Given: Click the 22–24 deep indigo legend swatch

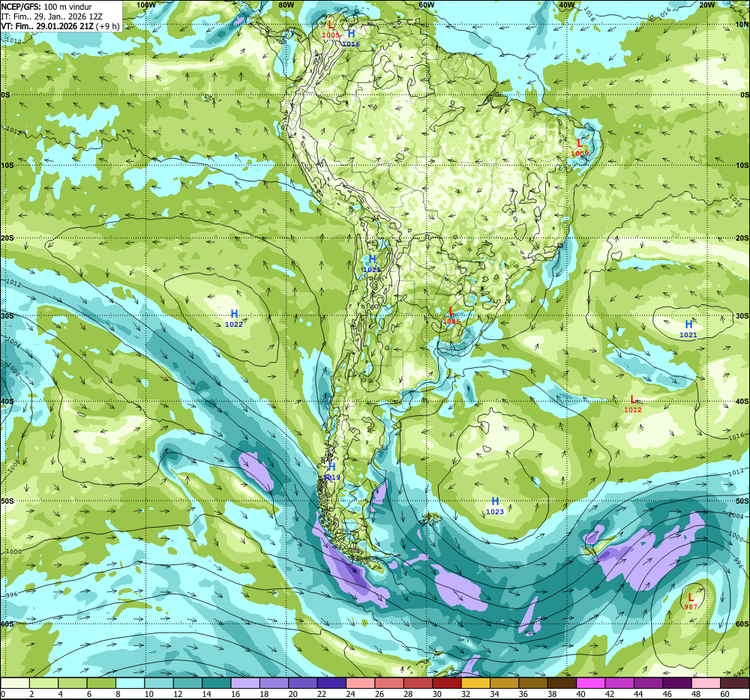Looking at the screenshot, I should tap(331, 683).
